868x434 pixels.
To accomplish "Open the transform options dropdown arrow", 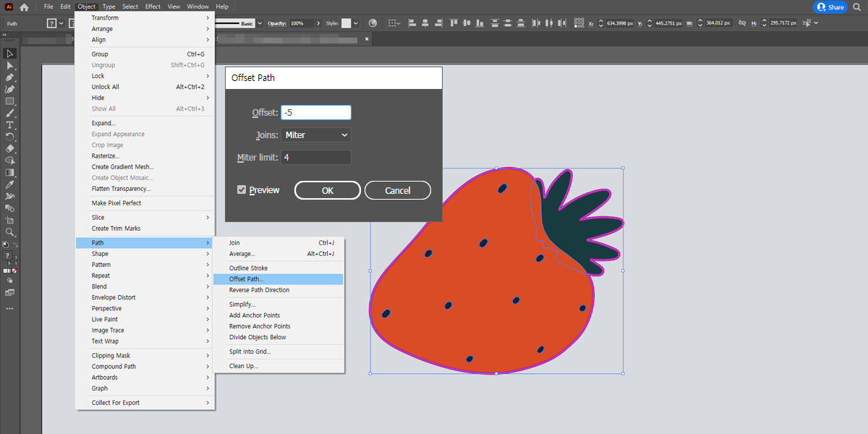I will tap(816, 23).
